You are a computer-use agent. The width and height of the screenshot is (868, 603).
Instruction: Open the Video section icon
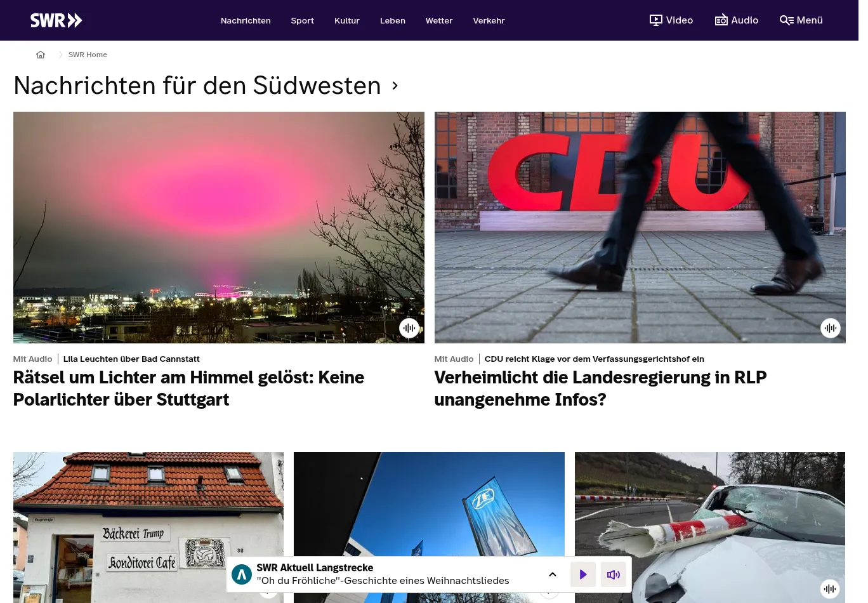pos(656,20)
